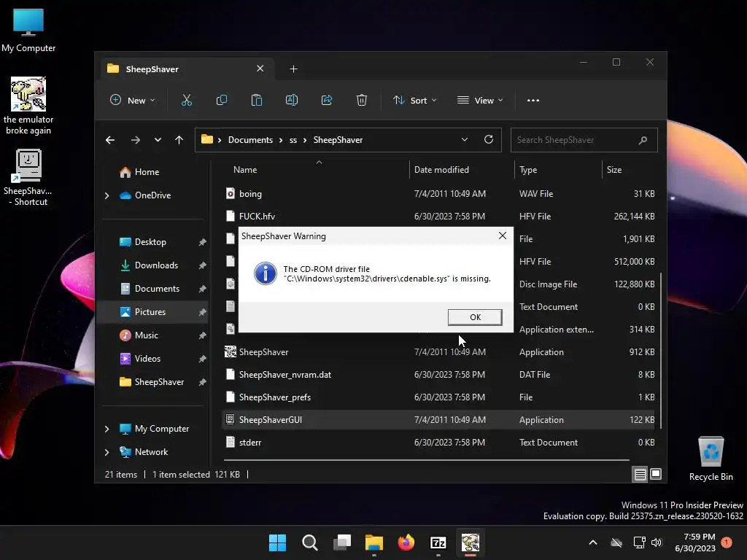This screenshot has height=560, width=747.
Task: Open Task View on taskbar
Action: point(342,542)
